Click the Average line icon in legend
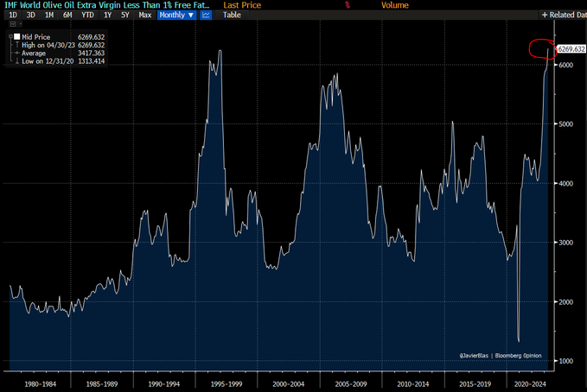 point(16,53)
